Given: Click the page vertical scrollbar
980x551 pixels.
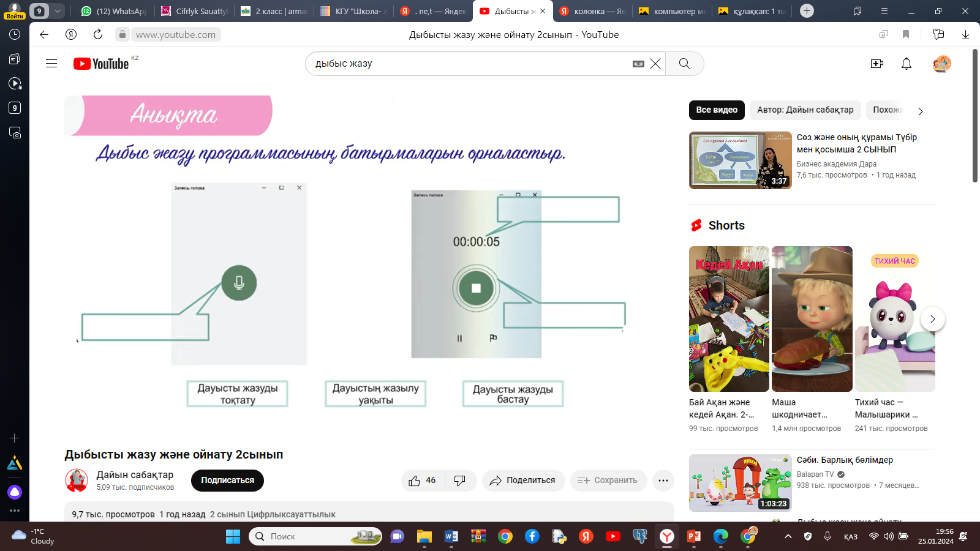Looking at the screenshot, I should [x=975, y=116].
